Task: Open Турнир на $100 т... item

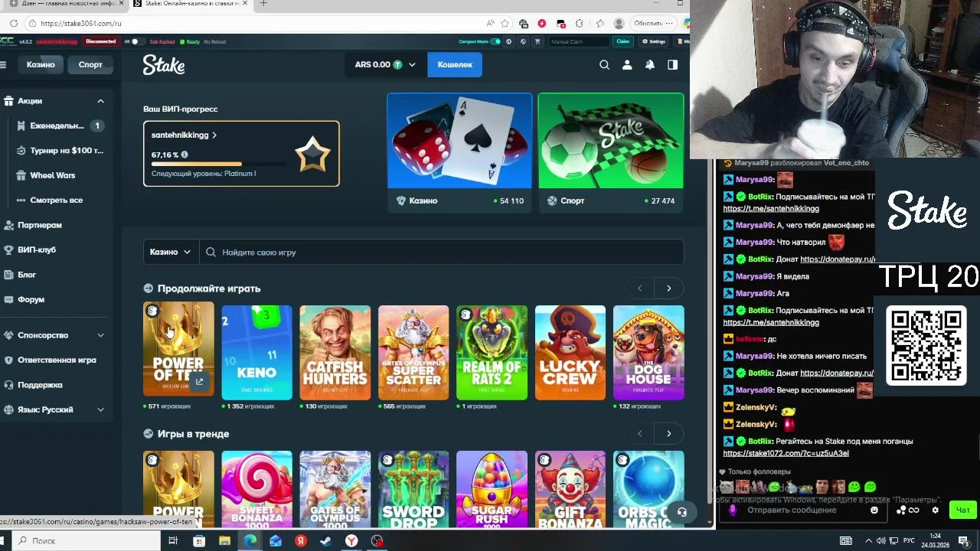Action: [x=60, y=151]
